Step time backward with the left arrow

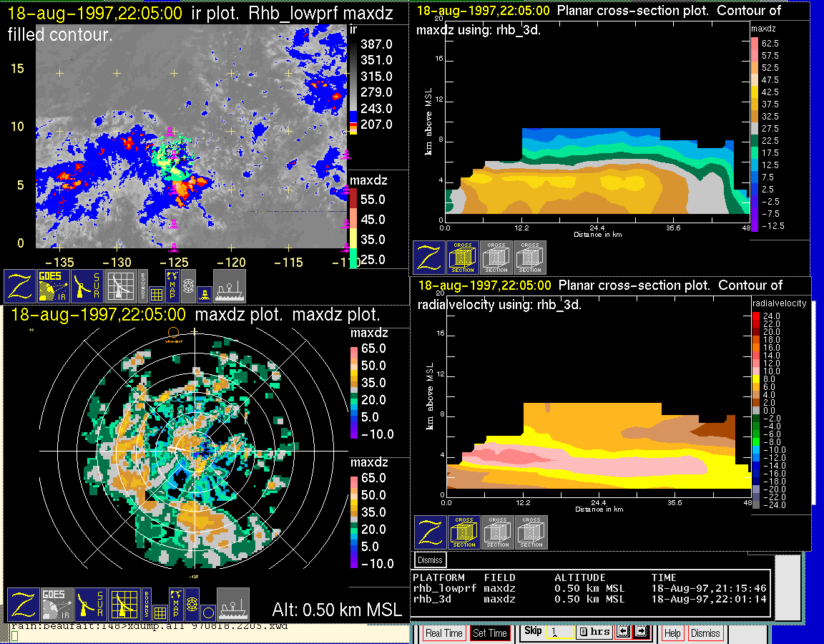point(622,633)
